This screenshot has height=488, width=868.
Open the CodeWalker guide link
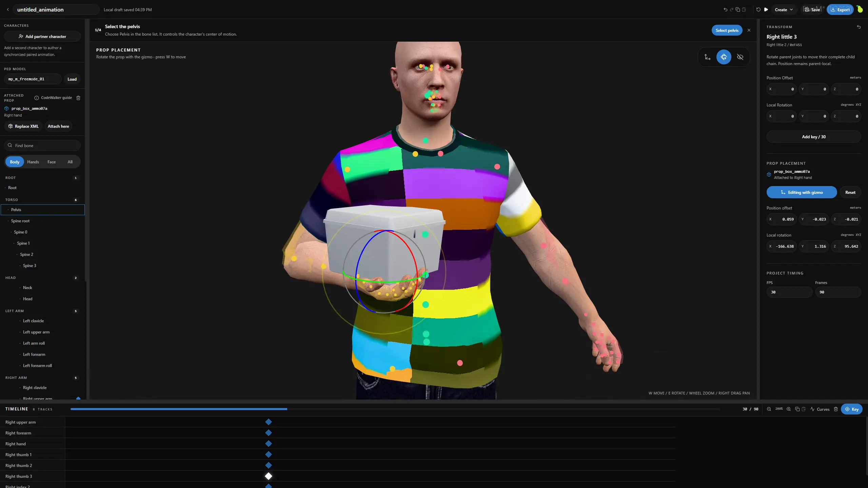click(53, 98)
